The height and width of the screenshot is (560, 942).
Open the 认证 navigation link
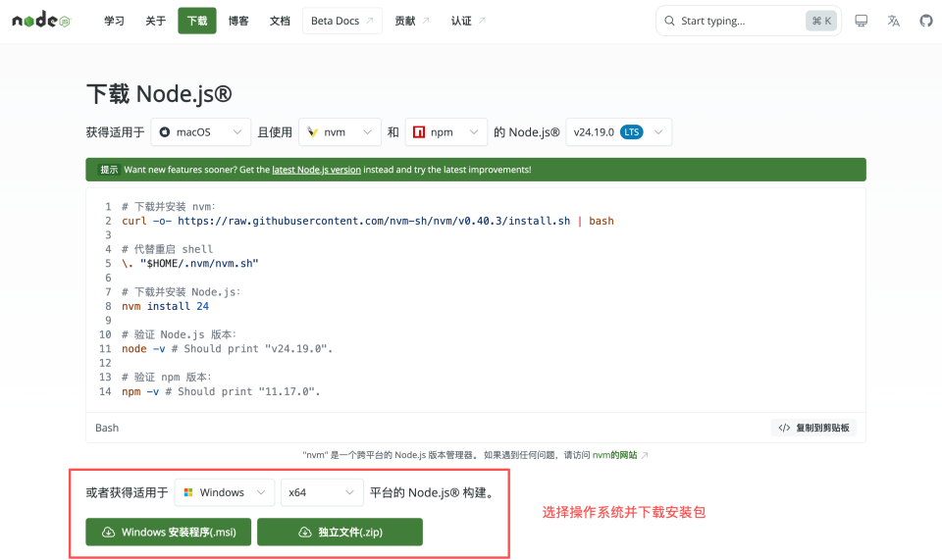pyautogui.click(x=468, y=21)
